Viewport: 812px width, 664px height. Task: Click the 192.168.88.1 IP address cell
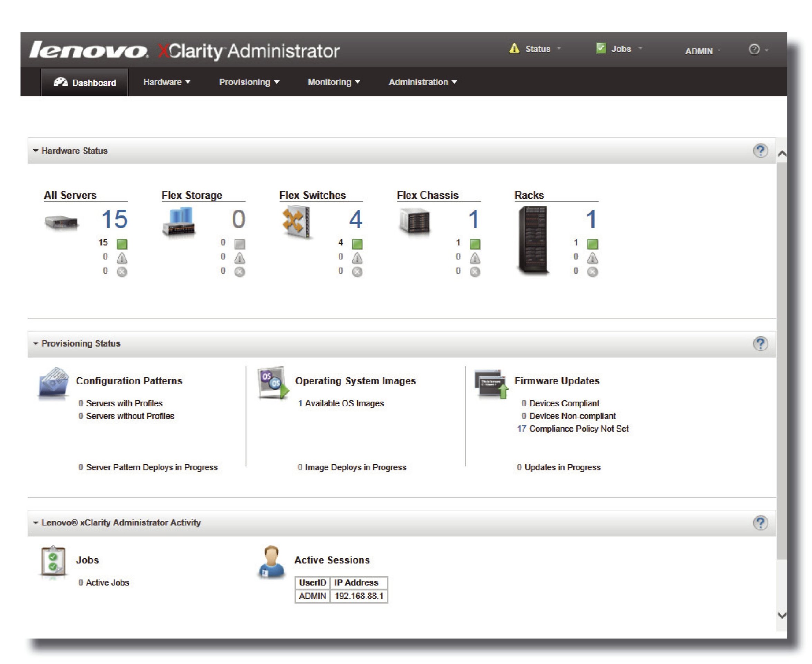[x=359, y=596]
